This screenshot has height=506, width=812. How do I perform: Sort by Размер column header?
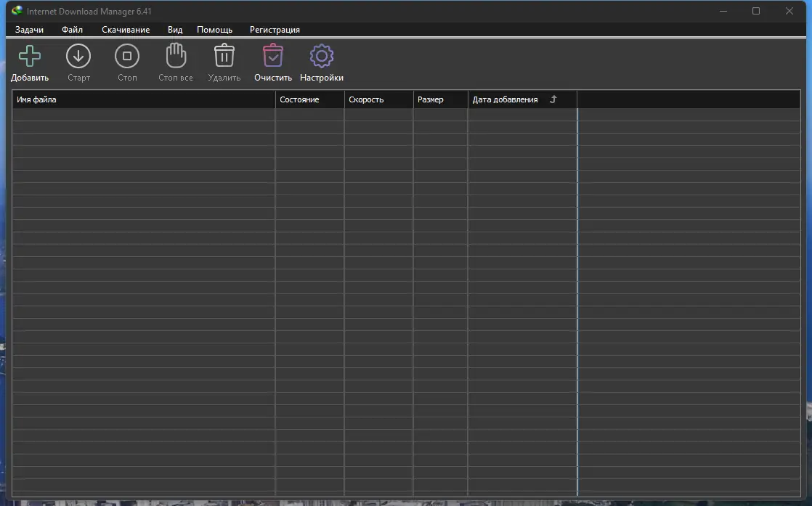coord(441,99)
